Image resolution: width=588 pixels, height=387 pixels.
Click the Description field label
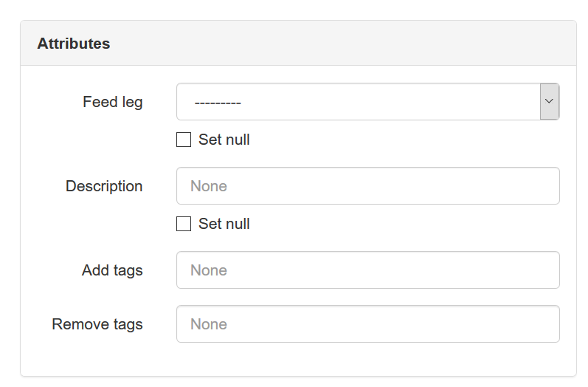click(x=104, y=186)
